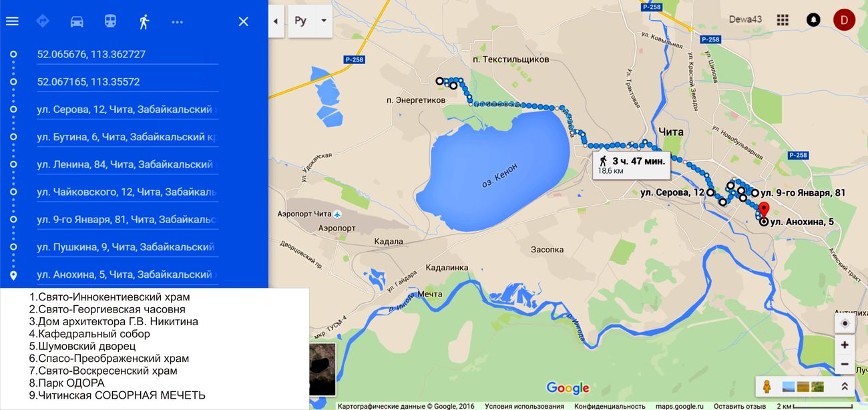Image resolution: width=868 pixels, height=410 pixels.
Task: Collapse the side panel arrow
Action: coord(276,21)
